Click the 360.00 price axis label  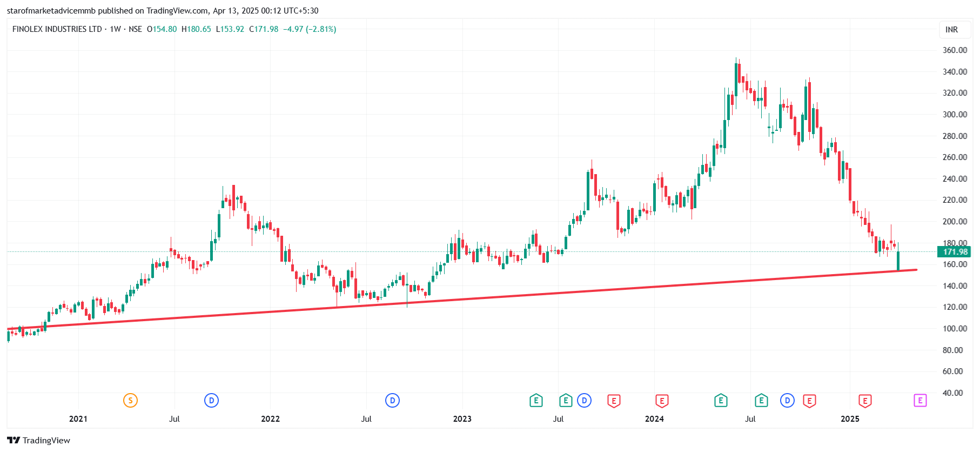point(955,50)
